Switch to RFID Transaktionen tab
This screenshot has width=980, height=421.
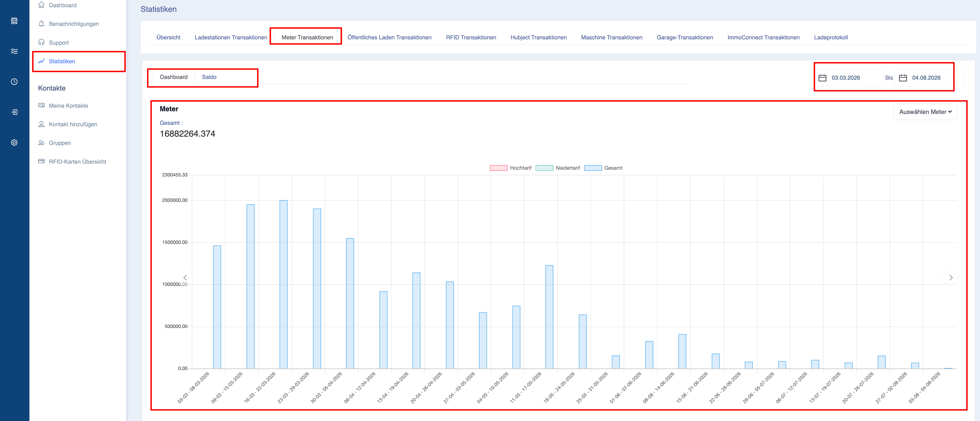471,37
